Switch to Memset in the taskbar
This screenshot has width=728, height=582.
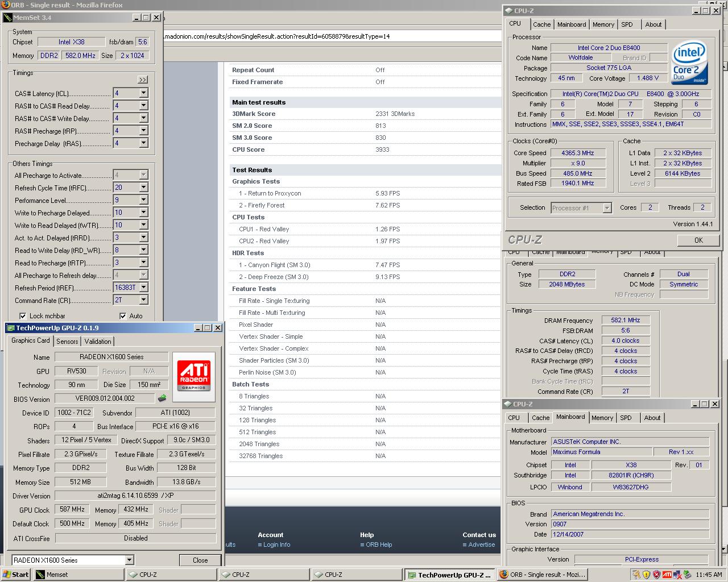[x=78, y=575]
